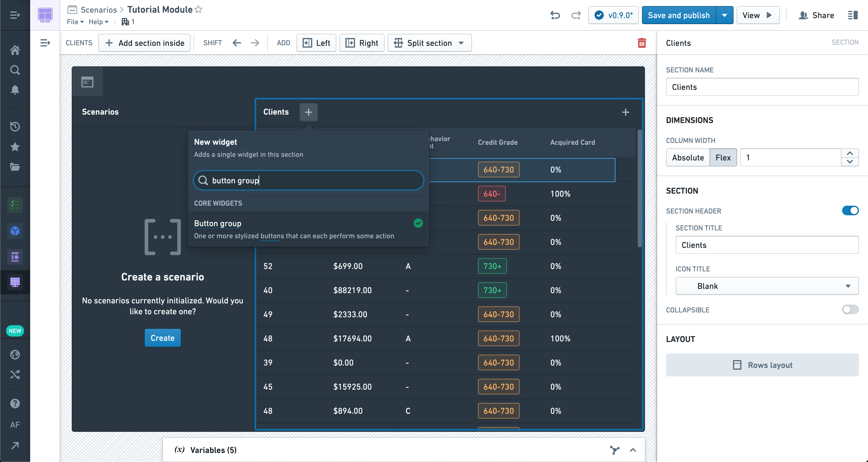Open the Home icon in left sidebar

15,50
